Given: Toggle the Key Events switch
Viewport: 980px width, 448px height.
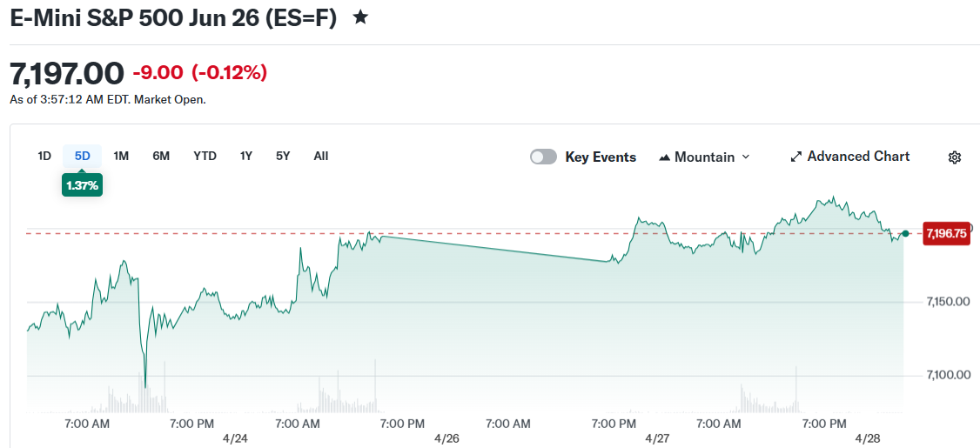Looking at the screenshot, I should pyautogui.click(x=543, y=157).
